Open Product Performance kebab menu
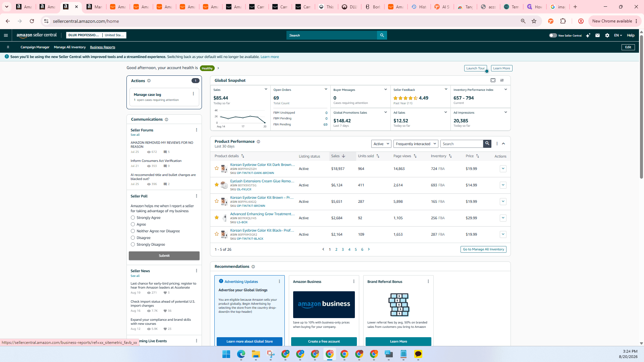Viewport: 644px width, 362px height. coord(497,144)
